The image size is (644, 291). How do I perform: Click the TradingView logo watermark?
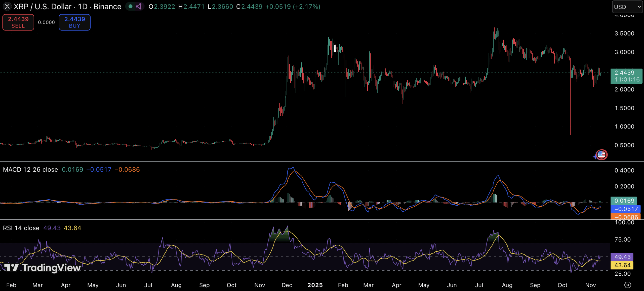click(x=43, y=268)
